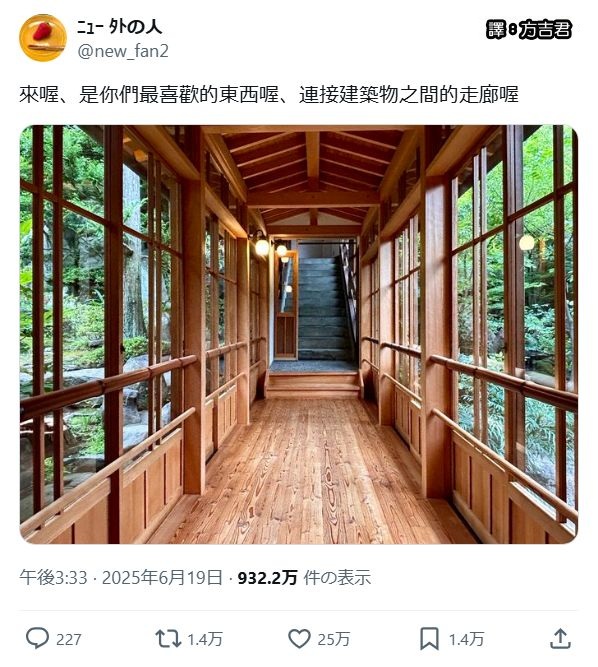Click the 1.4万 retweet count

[x=205, y=639]
